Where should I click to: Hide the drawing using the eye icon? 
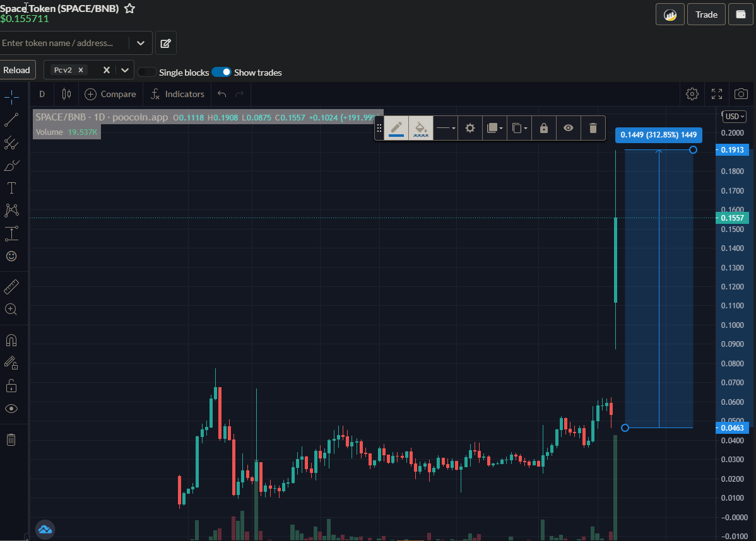568,128
